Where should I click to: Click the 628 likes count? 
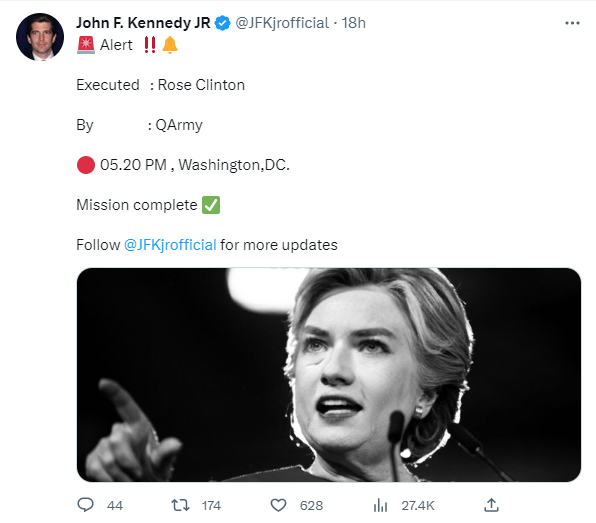click(311, 506)
